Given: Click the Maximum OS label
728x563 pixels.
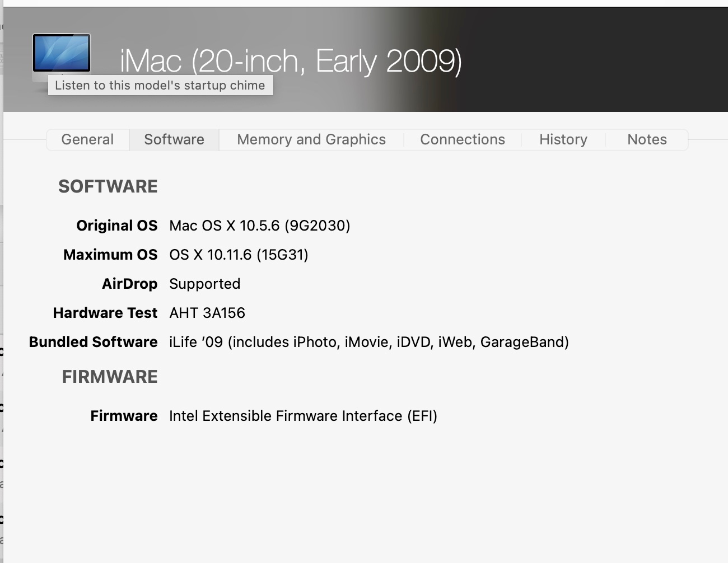Looking at the screenshot, I should [x=110, y=255].
